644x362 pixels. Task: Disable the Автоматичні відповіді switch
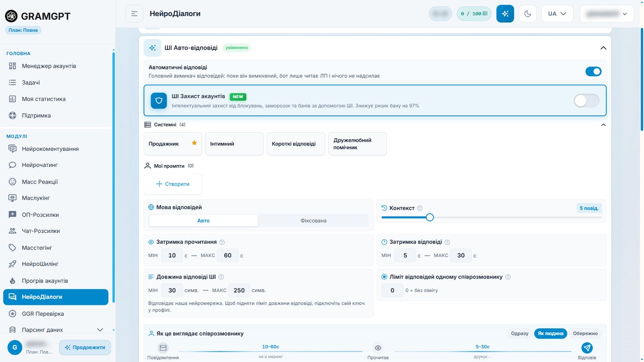pyautogui.click(x=593, y=71)
